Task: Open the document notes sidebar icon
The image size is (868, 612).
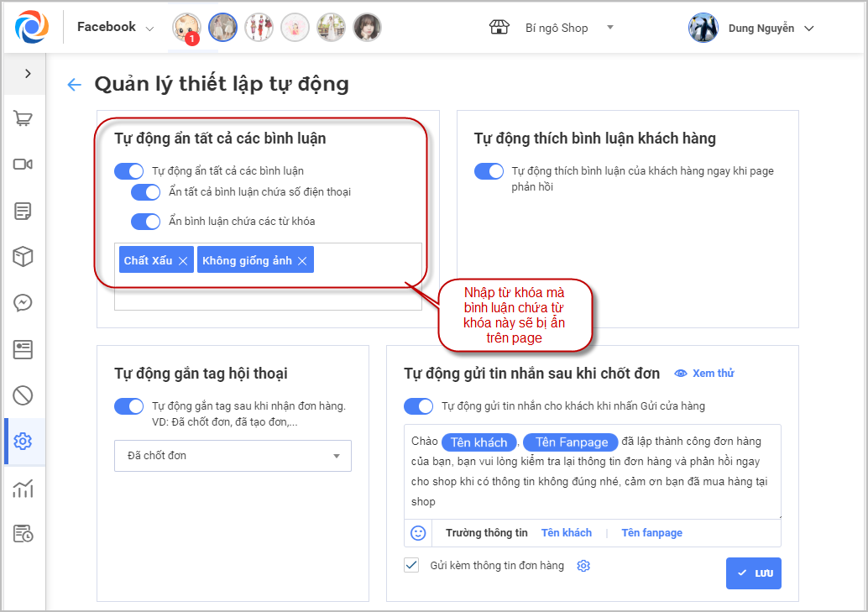Action: point(23,211)
